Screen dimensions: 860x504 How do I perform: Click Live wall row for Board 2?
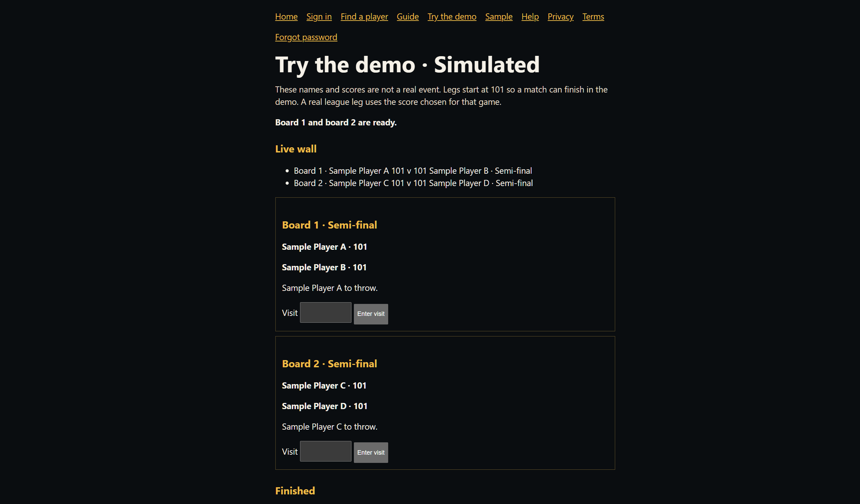tap(413, 183)
